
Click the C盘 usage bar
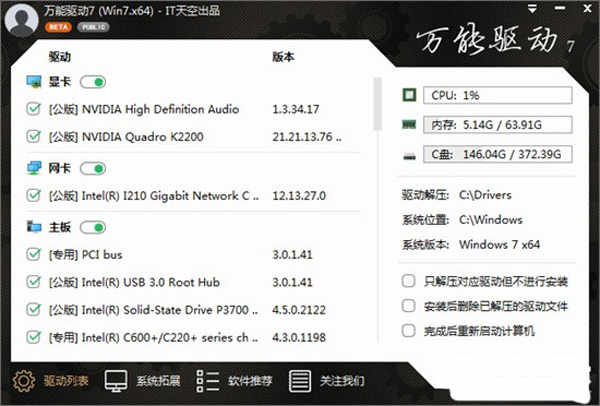(497, 154)
